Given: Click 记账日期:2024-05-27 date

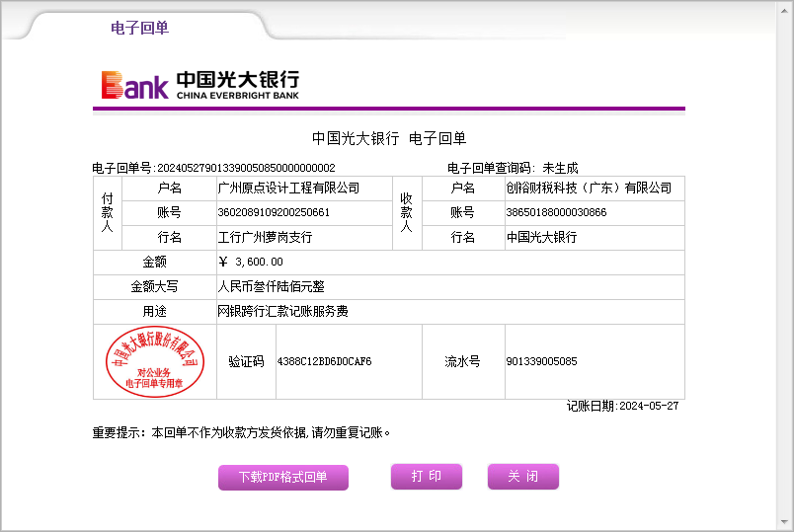Looking at the screenshot, I should (x=622, y=406).
